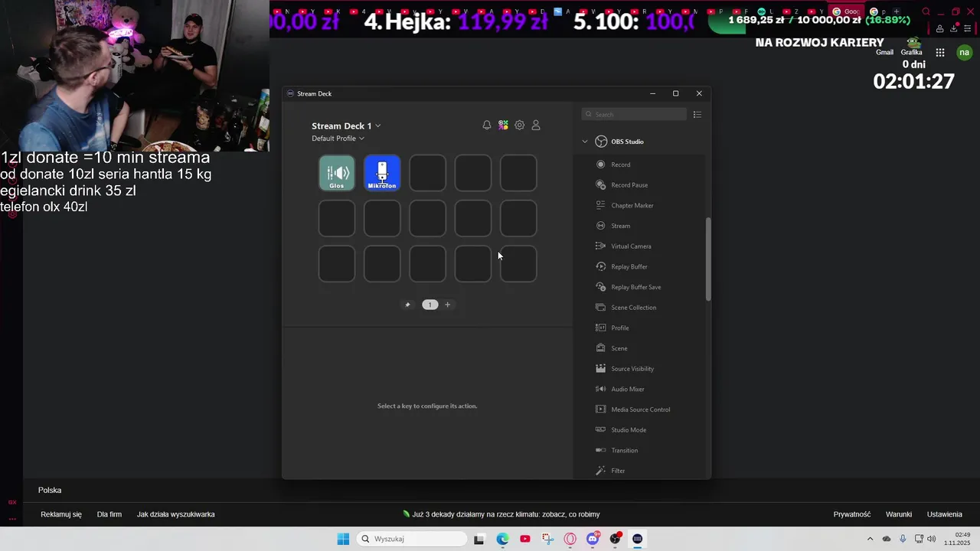
Task: Open Microsoft Edge from the taskbar
Action: pyautogui.click(x=502, y=539)
